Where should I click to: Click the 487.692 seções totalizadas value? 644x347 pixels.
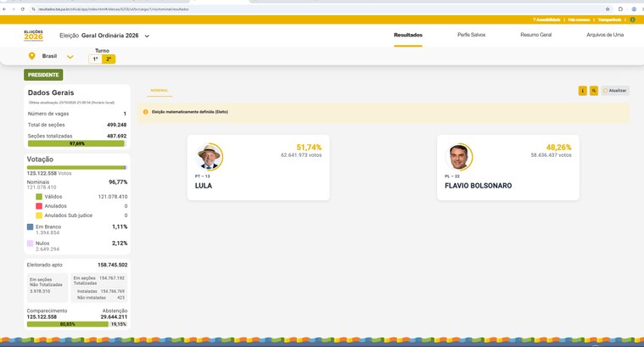pos(116,136)
